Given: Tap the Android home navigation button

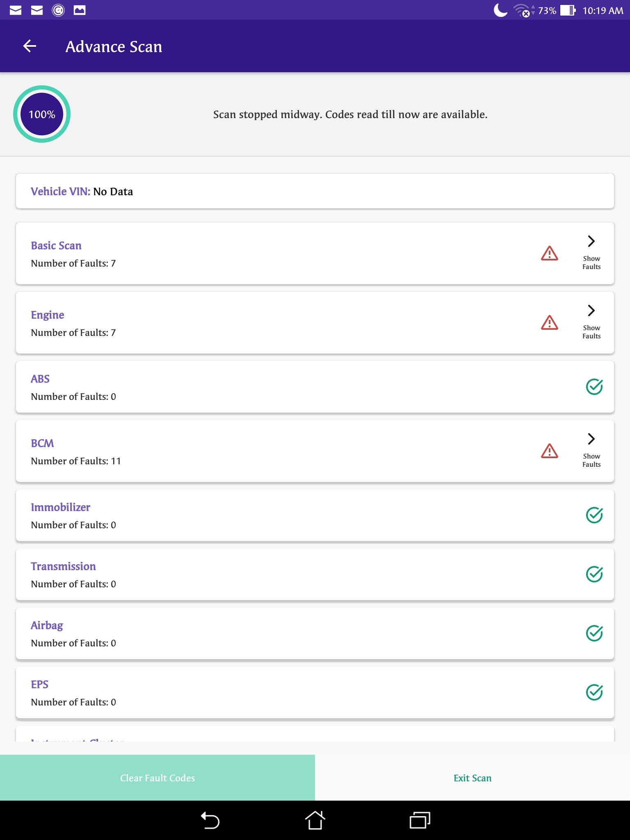Looking at the screenshot, I should click(x=315, y=820).
